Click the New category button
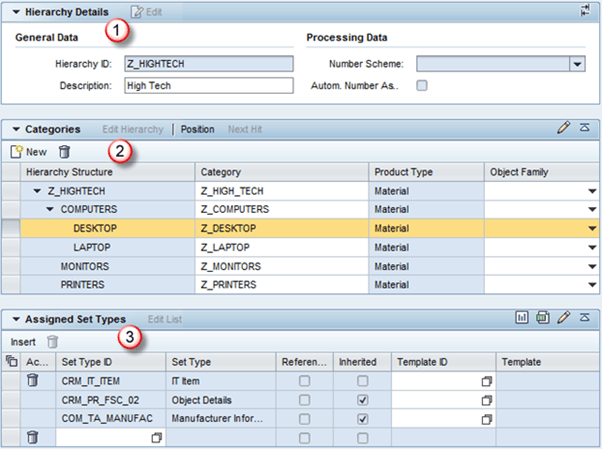The image size is (602, 449). 28,151
